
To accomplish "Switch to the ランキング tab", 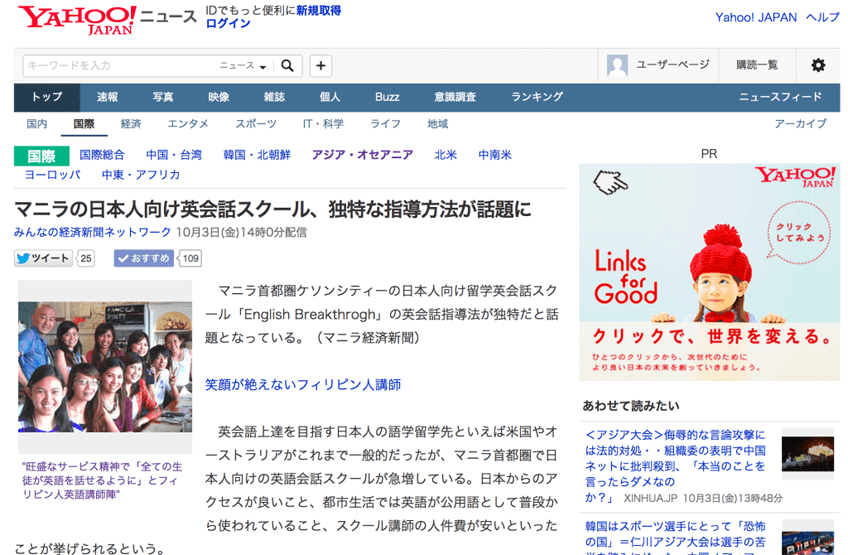I will coord(537,97).
